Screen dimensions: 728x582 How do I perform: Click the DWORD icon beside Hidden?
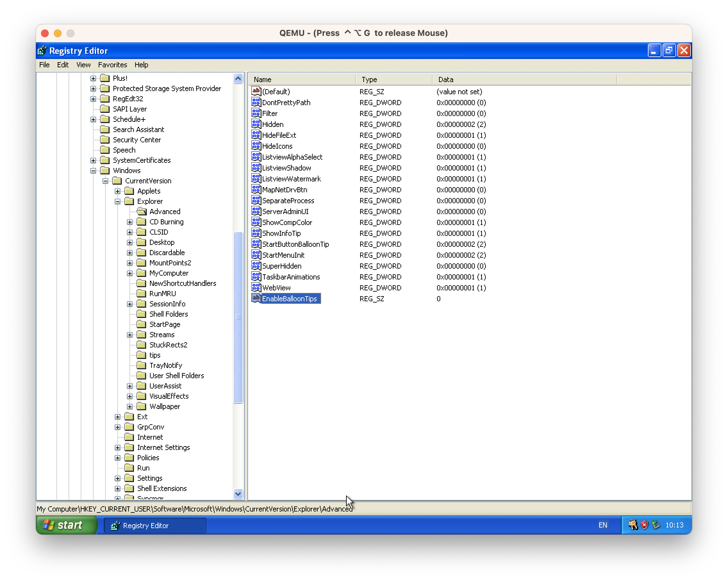click(256, 124)
